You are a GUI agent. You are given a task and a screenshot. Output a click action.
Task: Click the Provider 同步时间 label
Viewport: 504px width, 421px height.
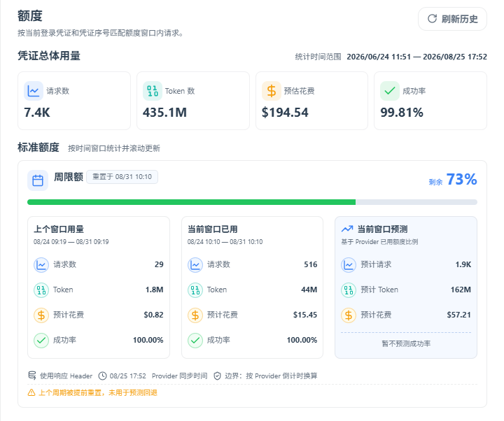click(x=179, y=376)
